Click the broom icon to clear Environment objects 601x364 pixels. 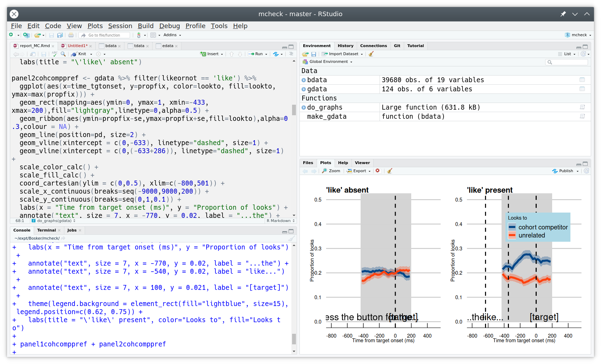tap(371, 54)
